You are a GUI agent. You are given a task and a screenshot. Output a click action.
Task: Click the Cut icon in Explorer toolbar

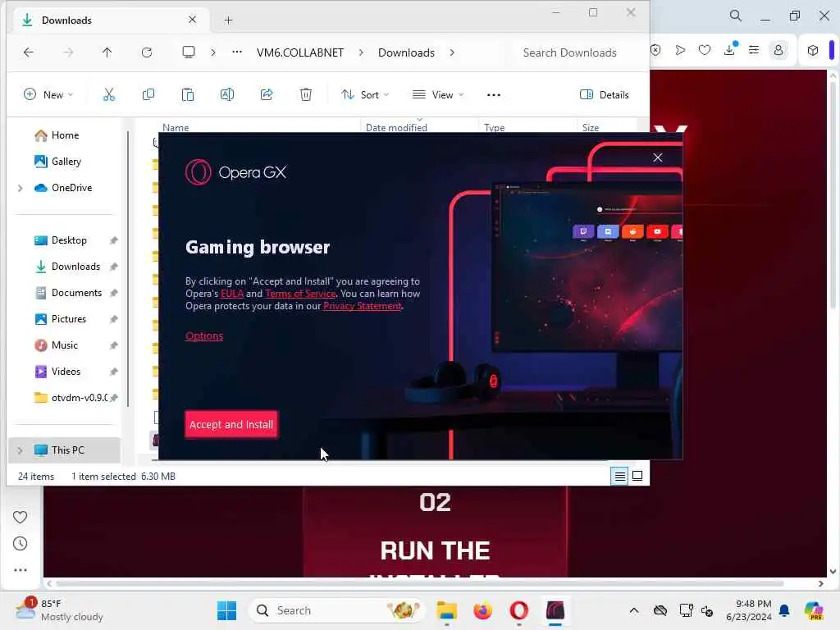click(109, 95)
